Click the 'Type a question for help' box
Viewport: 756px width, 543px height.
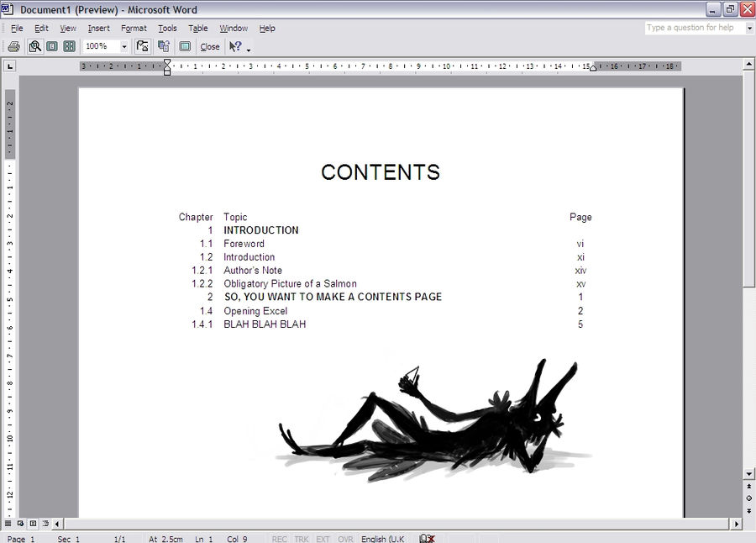695,28
